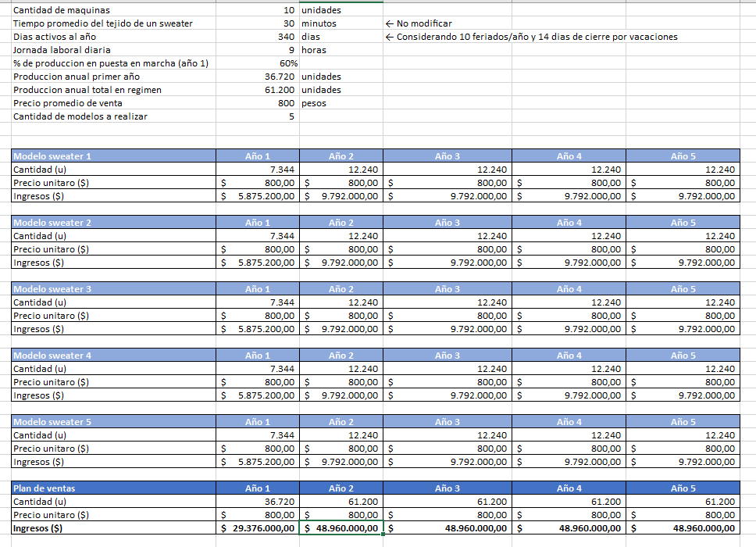Screen dimensions: 756x547
Task: Select "% de produccion en puesta en marcha" cell
Action: click(114, 63)
